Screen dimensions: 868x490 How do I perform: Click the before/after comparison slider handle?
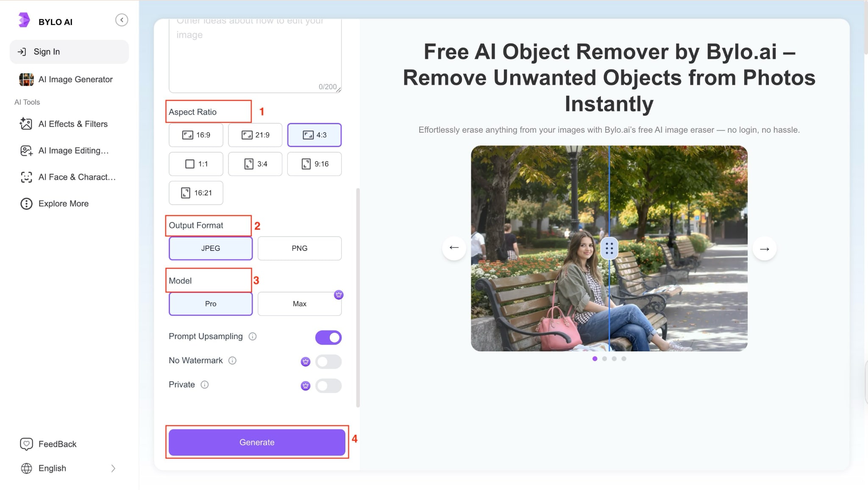coord(609,248)
